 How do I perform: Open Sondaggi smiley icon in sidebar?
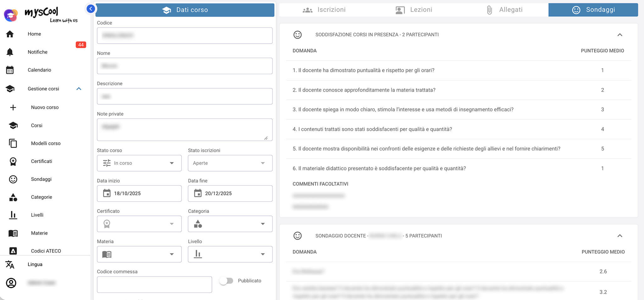pyautogui.click(x=13, y=179)
